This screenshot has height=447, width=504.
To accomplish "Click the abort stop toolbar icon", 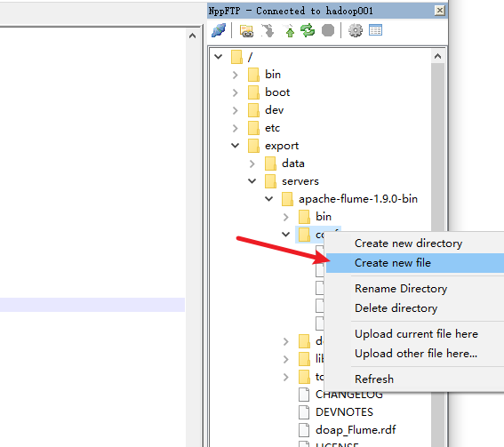I will point(328,31).
